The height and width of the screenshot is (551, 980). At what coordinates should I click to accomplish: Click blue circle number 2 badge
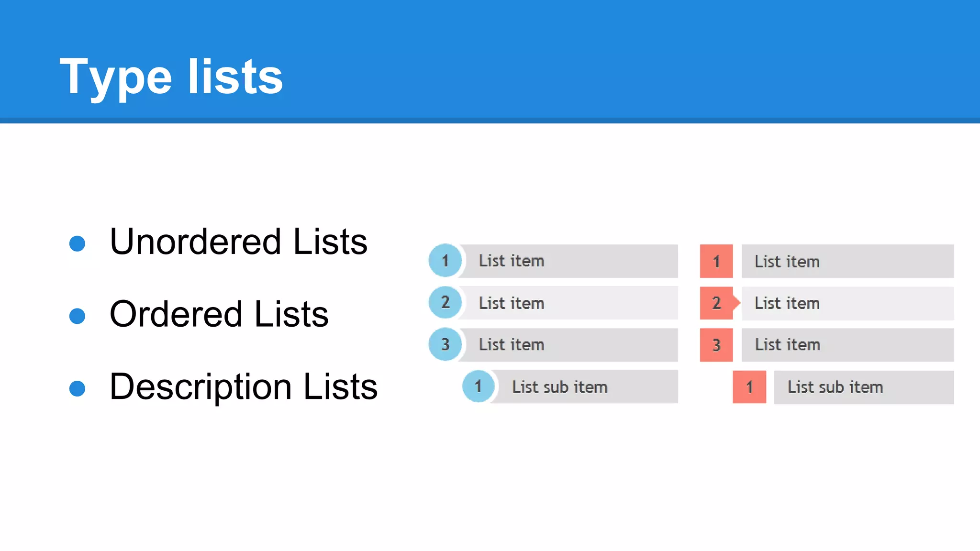[445, 302]
